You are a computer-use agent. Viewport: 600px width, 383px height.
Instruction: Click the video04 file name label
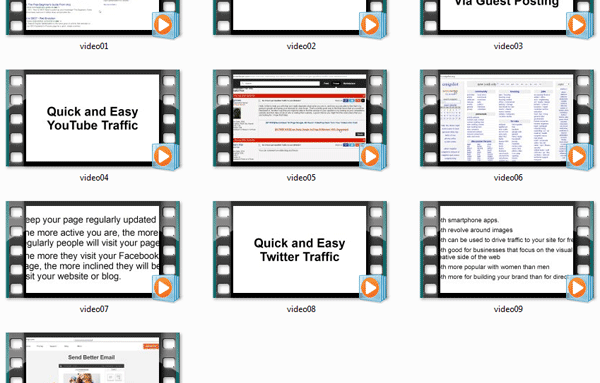click(94, 178)
